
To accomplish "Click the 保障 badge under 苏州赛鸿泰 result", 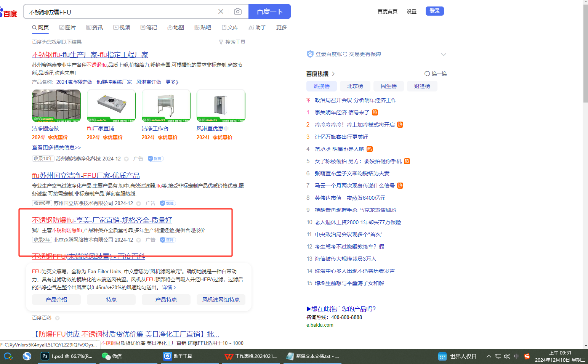I will pos(155,159).
